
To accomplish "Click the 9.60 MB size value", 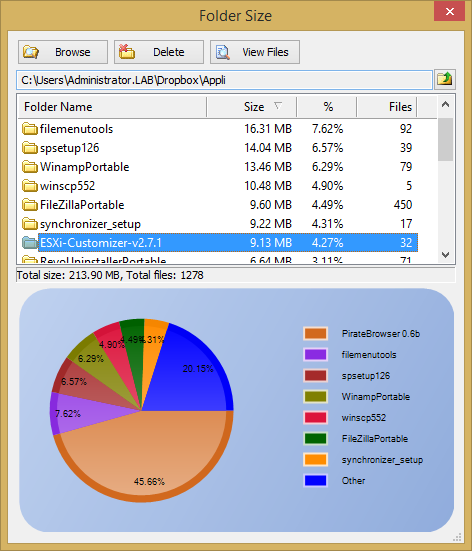I will [x=271, y=205].
